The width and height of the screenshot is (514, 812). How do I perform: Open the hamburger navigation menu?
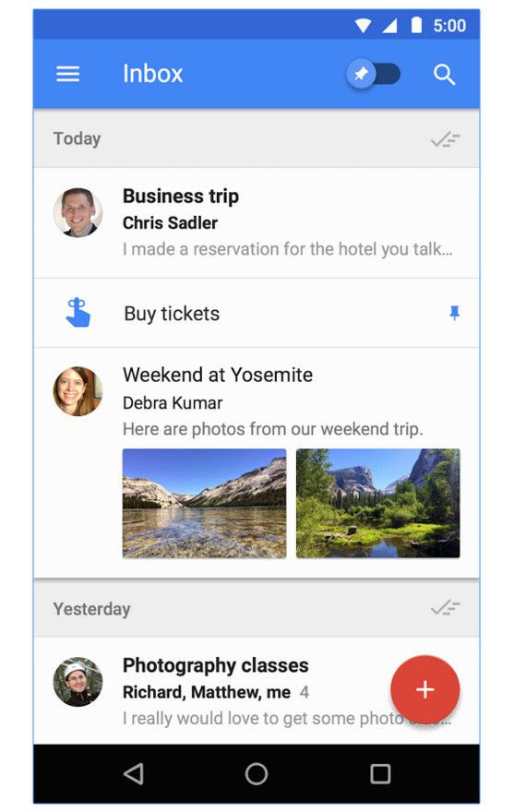[68, 74]
